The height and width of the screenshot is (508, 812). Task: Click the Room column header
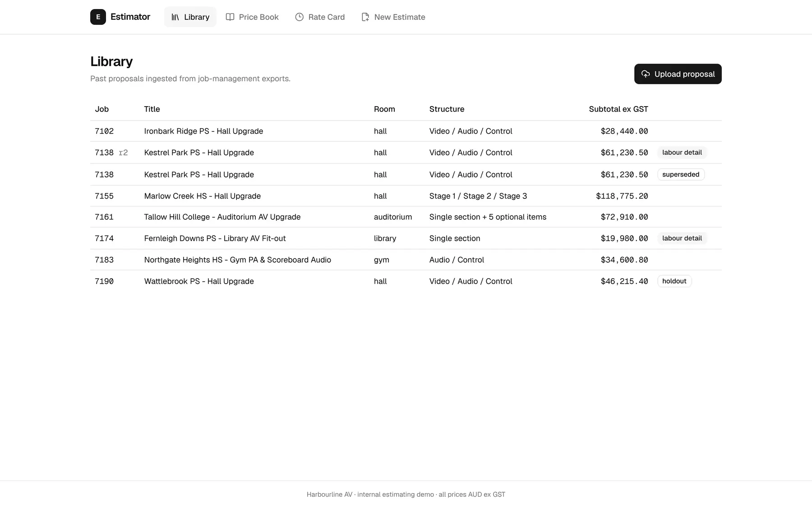click(384, 109)
